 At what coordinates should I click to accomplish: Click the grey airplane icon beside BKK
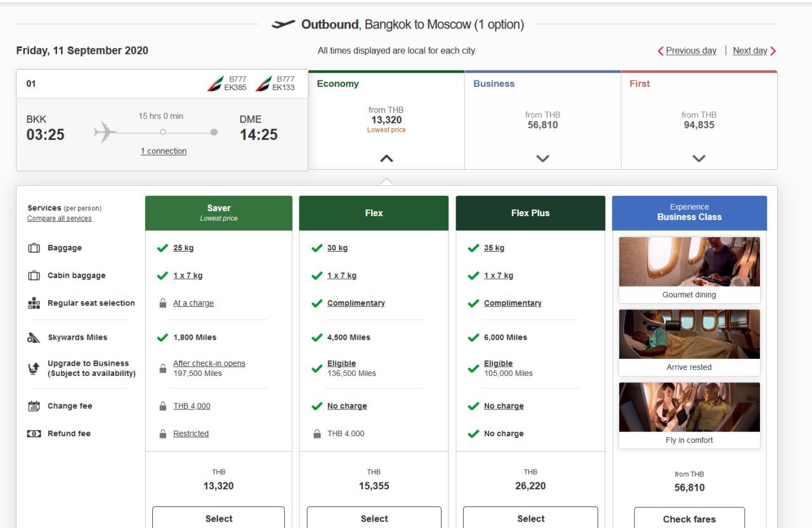[105, 132]
